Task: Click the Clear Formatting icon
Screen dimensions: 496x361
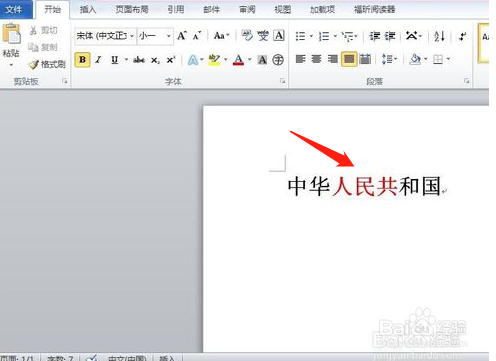Action: click(247, 35)
